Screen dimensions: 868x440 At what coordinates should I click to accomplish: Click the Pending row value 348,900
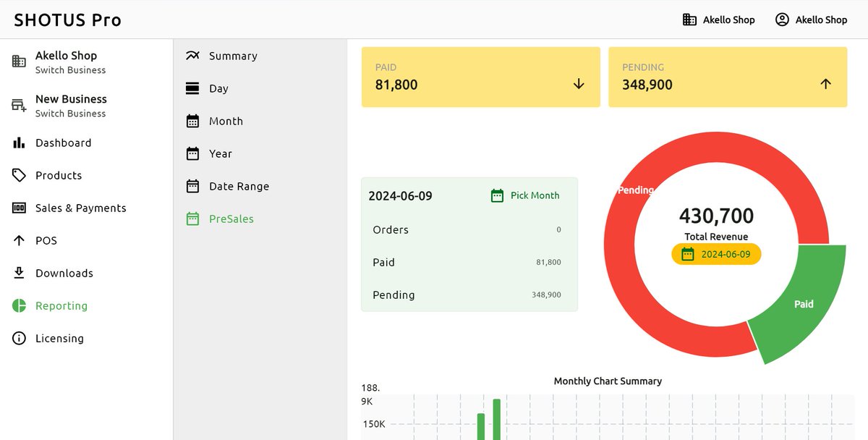click(546, 295)
